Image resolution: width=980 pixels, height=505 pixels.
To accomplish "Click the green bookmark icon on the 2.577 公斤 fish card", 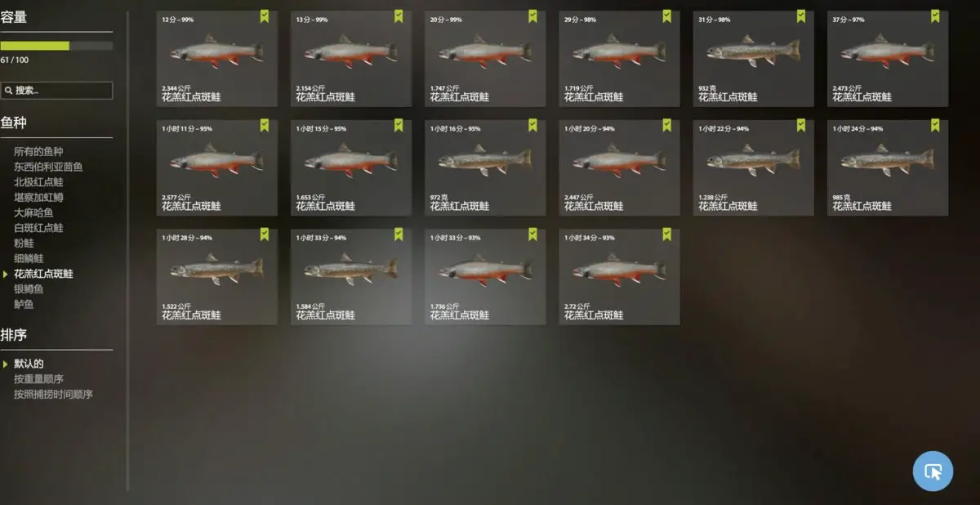I will click(x=264, y=125).
